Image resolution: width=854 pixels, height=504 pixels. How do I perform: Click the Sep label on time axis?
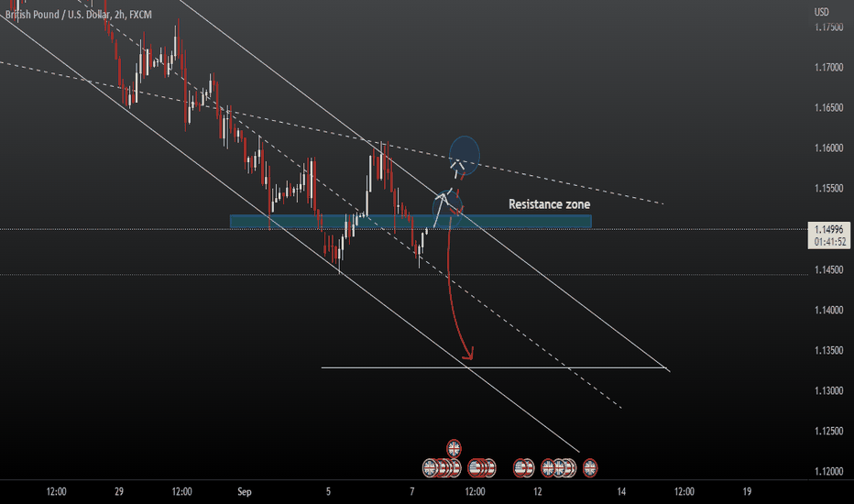pyautogui.click(x=245, y=492)
